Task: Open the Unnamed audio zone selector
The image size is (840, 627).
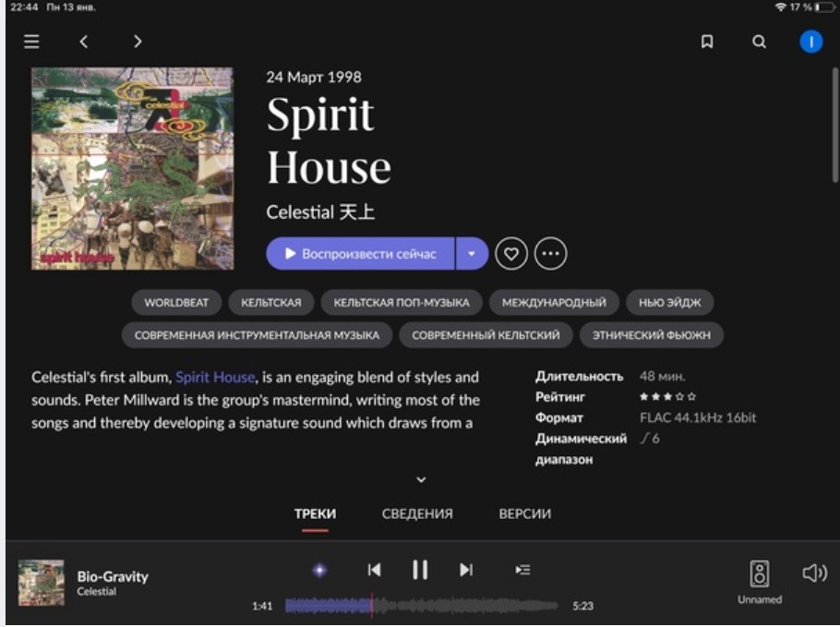Action: pos(760,582)
